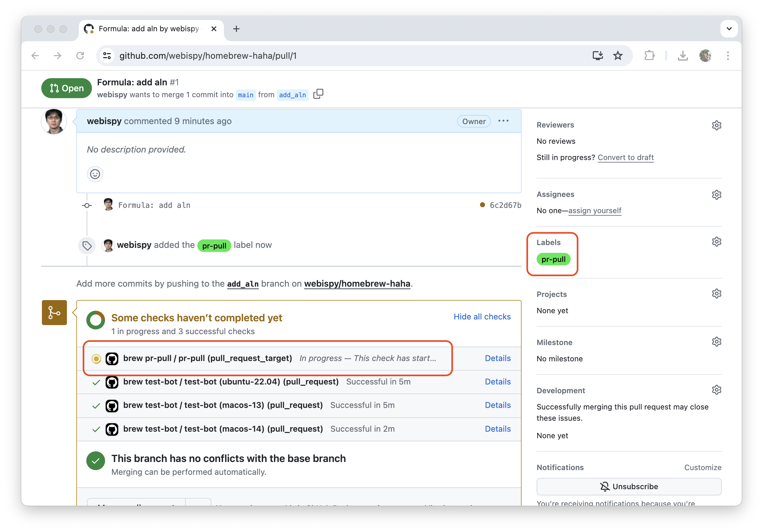
Task: Click the pr-pull label in timeline event
Action: coord(214,246)
